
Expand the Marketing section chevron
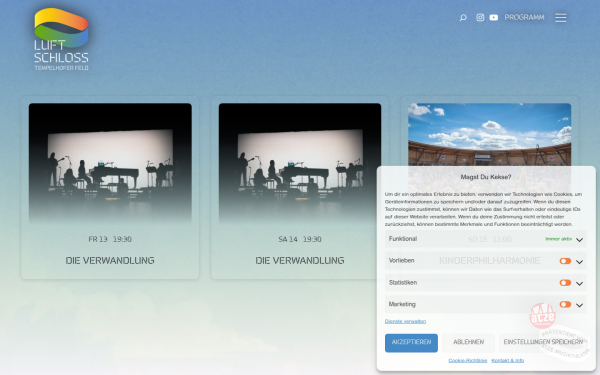click(x=579, y=305)
